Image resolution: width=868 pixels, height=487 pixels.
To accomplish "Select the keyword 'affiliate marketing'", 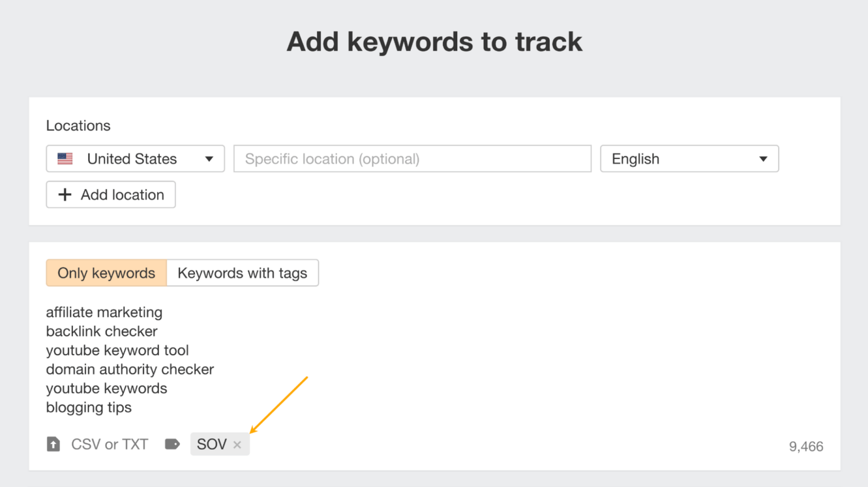I will pos(104,312).
